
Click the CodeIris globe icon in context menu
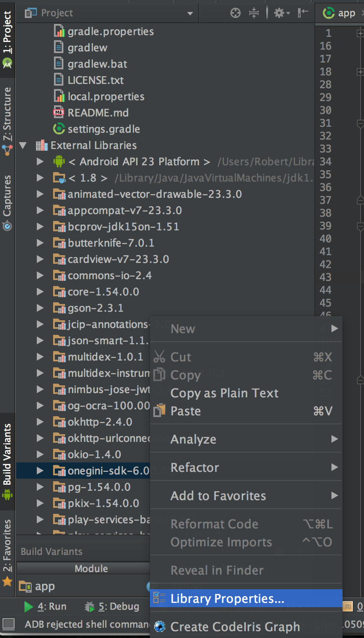pyautogui.click(x=159, y=626)
